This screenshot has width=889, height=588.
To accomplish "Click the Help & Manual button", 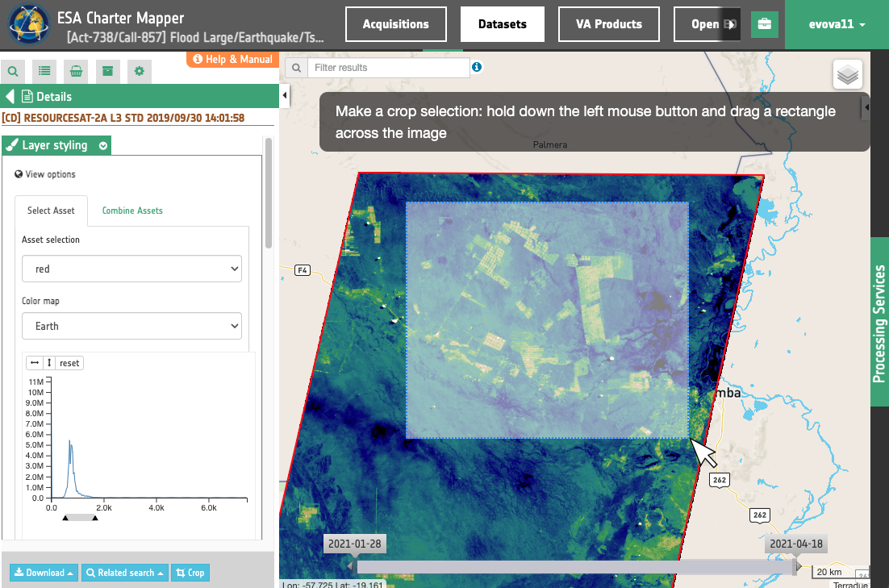I will tap(232, 59).
